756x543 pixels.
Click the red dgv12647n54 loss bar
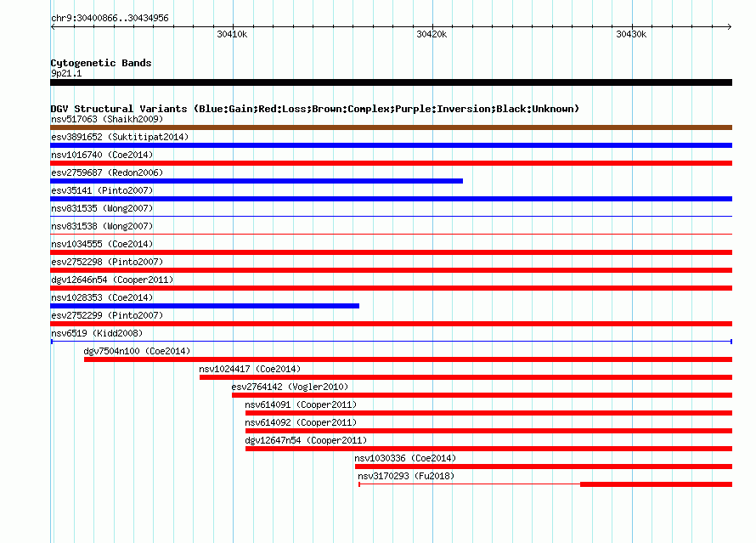point(489,449)
